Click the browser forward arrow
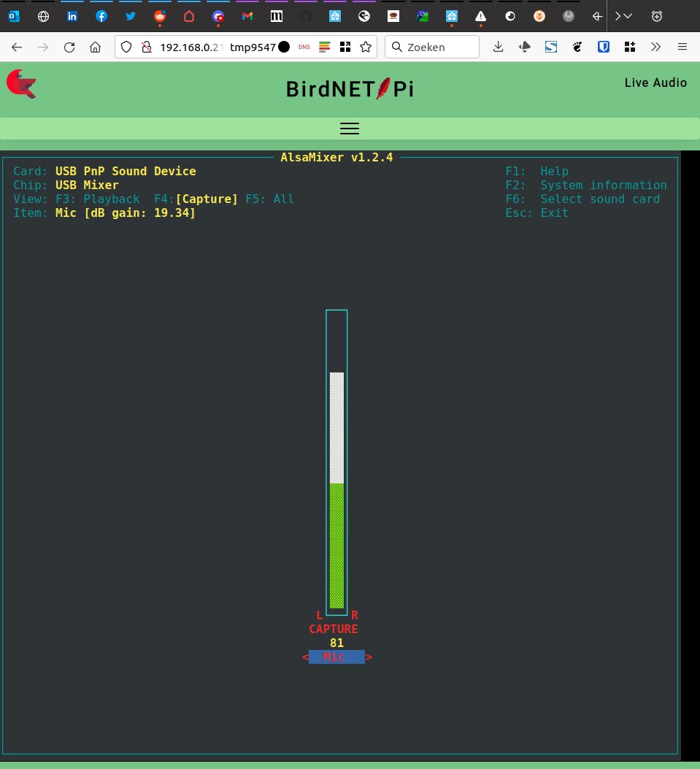This screenshot has height=769, width=700. (43, 47)
